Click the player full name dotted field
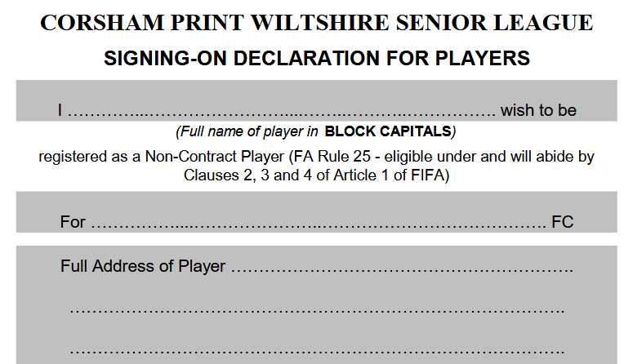The width and height of the screenshot is (624, 364). point(282,111)
